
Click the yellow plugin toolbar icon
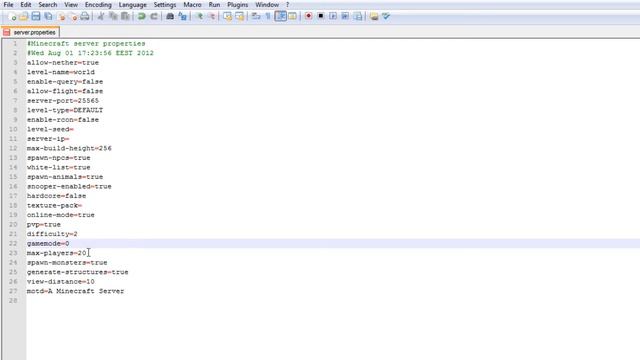tap(373, 16)
